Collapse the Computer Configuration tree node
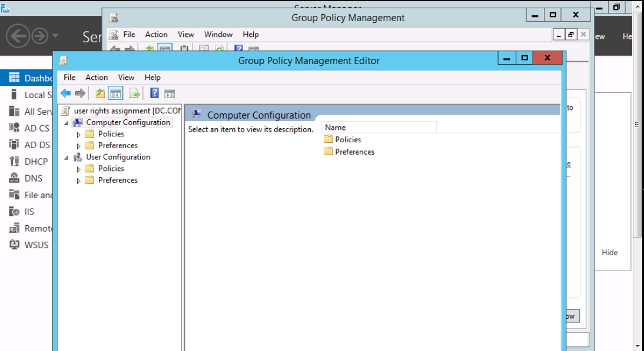 (67, 123)
